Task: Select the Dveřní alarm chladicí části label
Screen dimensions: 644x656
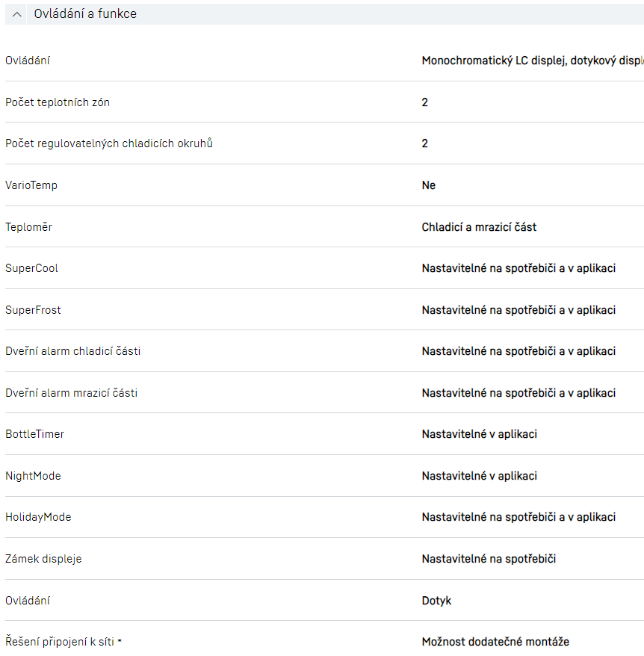Action: tap(72, 351)
